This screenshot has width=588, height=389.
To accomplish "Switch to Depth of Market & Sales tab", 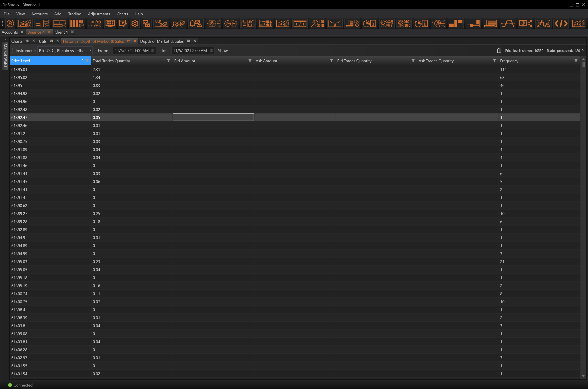I will [162, 41].
